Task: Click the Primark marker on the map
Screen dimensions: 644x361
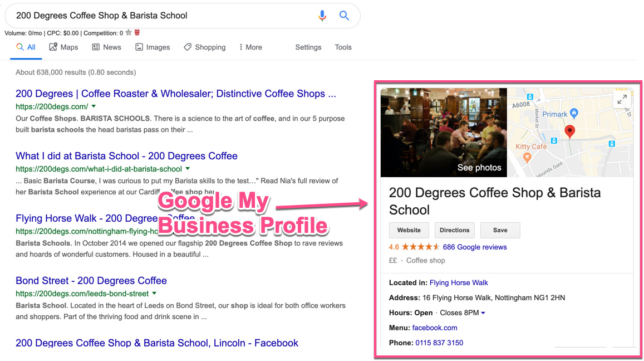Action: click(574, 113)
